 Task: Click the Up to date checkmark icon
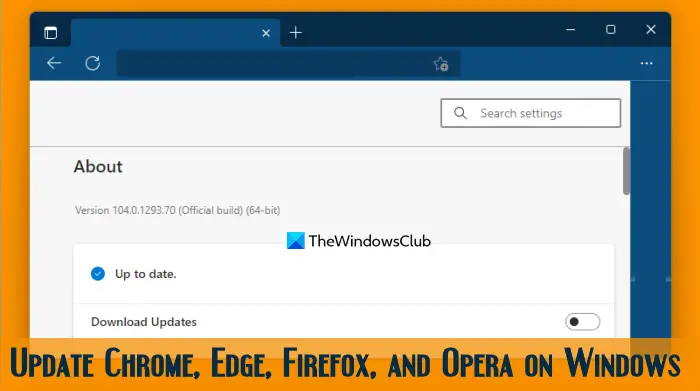click(98, 274)
